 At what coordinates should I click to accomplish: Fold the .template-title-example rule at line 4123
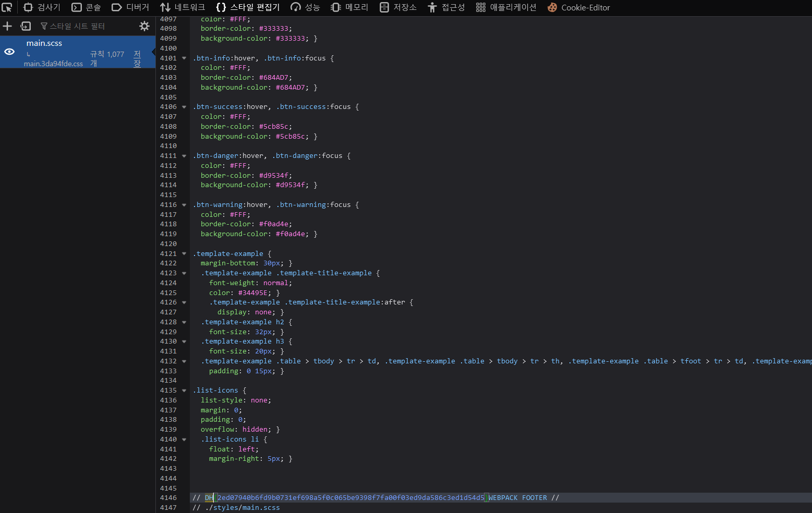click(184, 273)
